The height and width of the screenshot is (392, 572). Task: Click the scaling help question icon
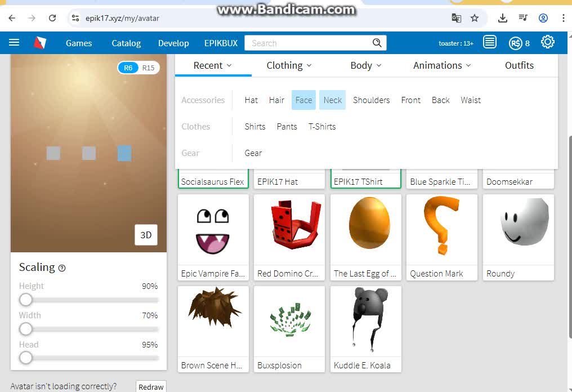(x=62, y=268)
